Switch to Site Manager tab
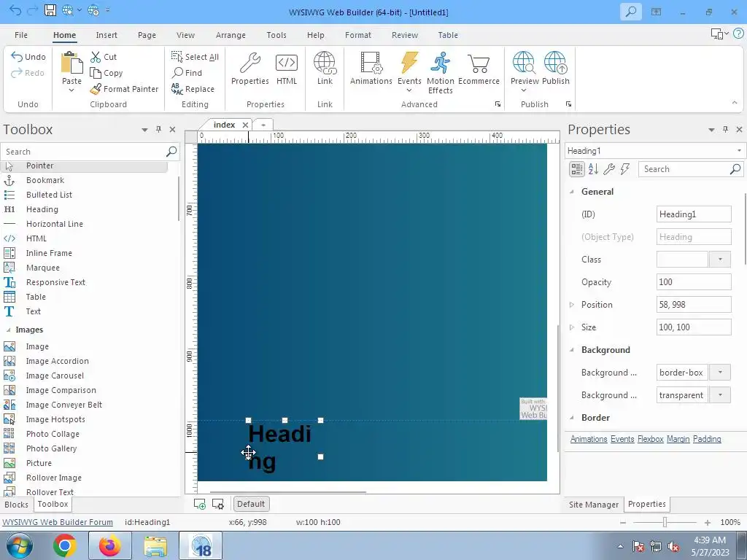This screenshot has width=747, height=560. click(594, 505)
